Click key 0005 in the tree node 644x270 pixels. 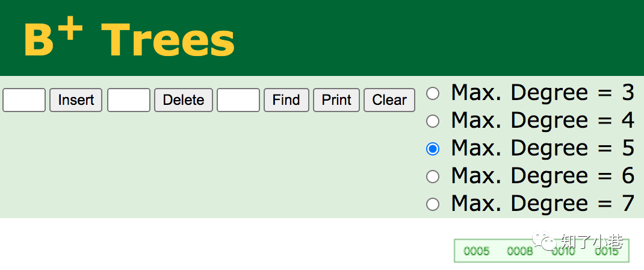click(477, 251)
